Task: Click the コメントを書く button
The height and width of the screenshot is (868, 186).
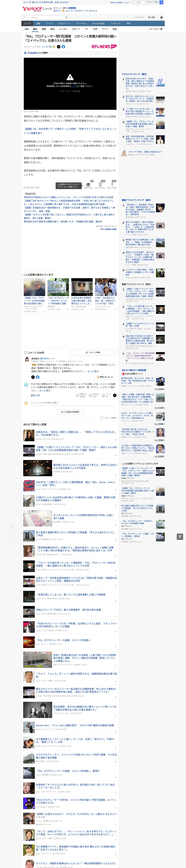Action: [93, 352]
